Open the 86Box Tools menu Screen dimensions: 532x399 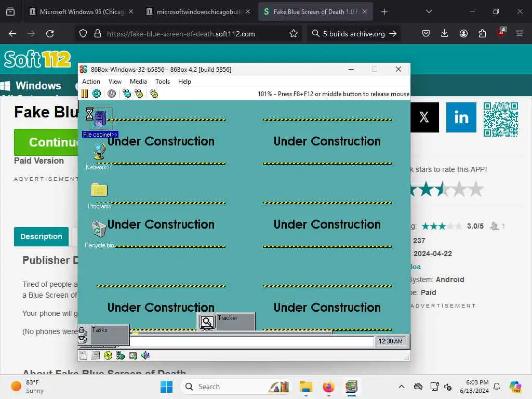(x=163, y=82)
